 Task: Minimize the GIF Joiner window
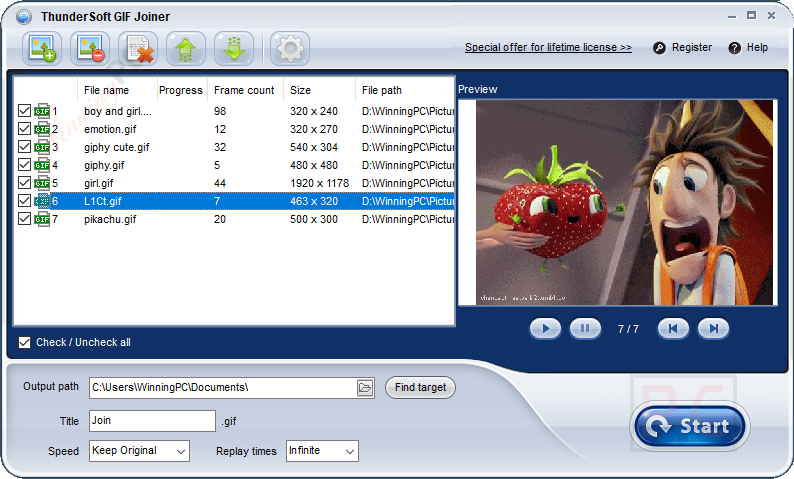(x=732, y=16)
